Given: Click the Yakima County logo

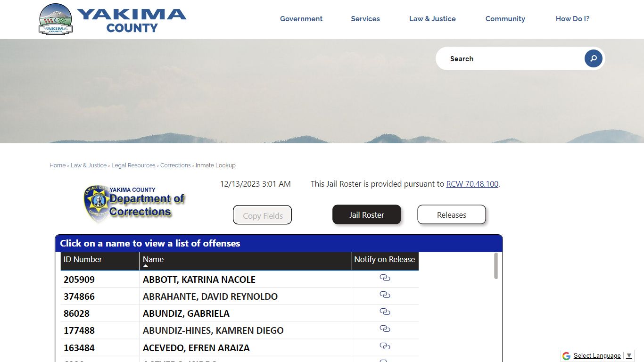Looking at the screenshot, I should pos(112,19).
